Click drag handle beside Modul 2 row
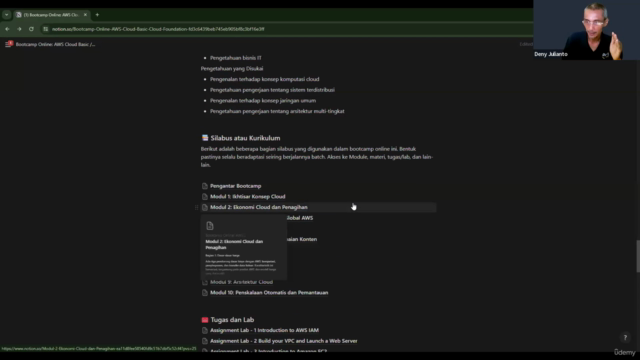The image size is (640, 360). [x=196, y=207]
